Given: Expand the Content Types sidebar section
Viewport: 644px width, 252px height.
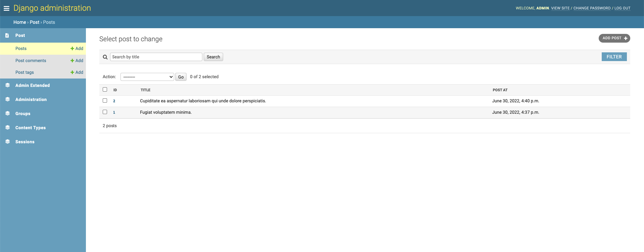Looking at the screenshot, I should (x=31, y=128).
